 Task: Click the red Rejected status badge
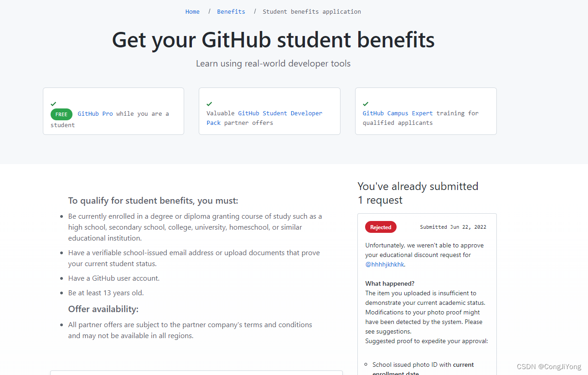[x=381, y=227]
